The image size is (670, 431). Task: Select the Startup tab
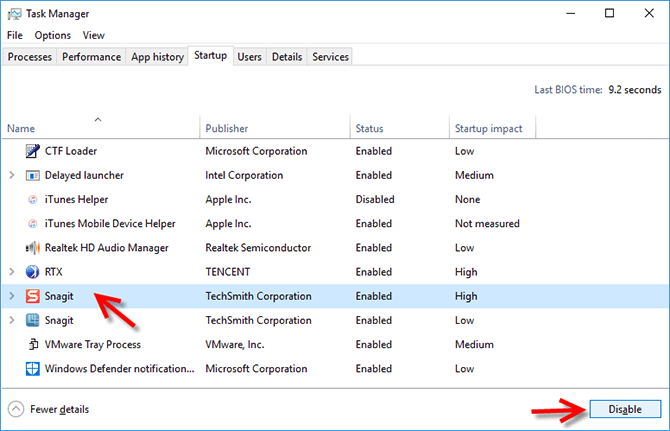tap(210, 56)
